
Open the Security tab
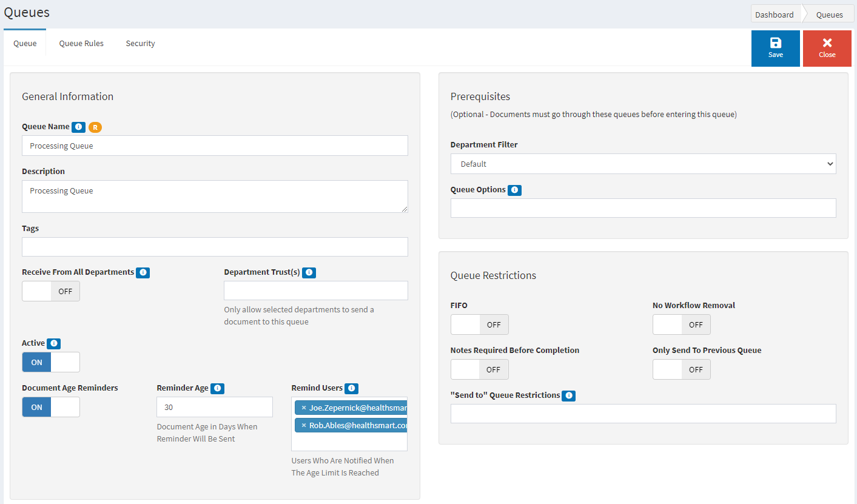point(140,43)
